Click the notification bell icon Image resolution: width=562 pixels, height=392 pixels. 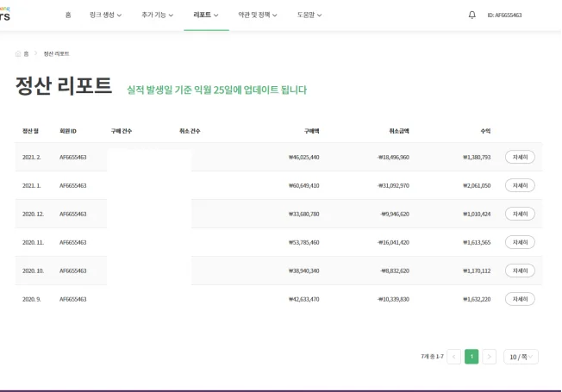471,15
